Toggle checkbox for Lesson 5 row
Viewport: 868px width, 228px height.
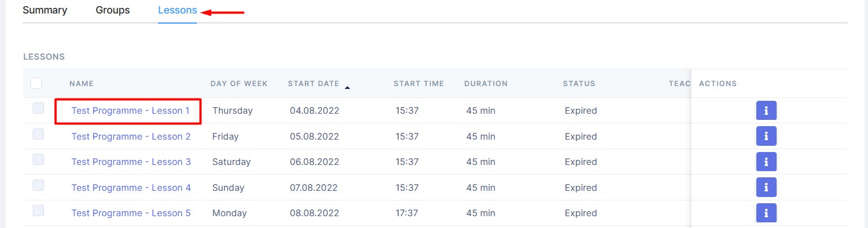point(38,211)
